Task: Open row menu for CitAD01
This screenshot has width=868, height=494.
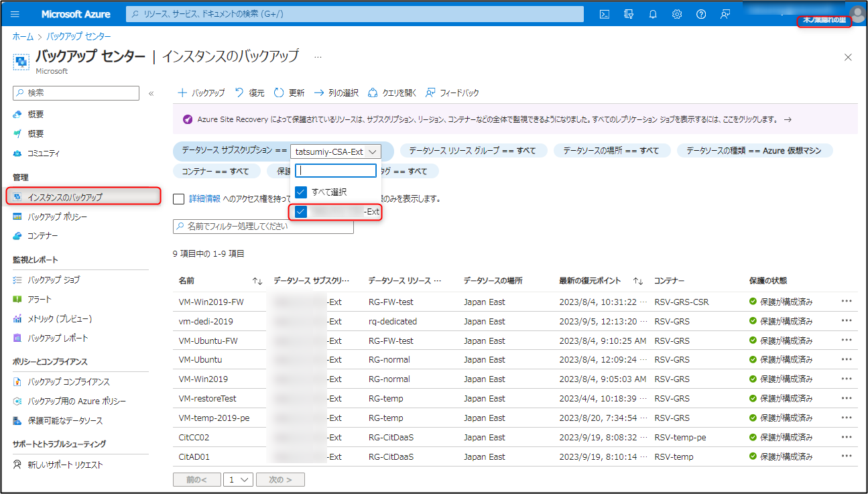Action: [847, 456]
